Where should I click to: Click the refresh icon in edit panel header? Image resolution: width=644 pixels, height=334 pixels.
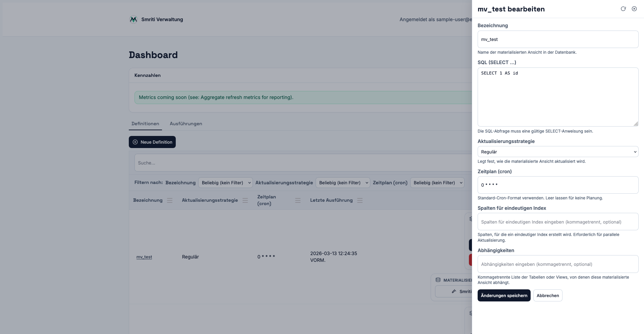[x=623, y=9]
